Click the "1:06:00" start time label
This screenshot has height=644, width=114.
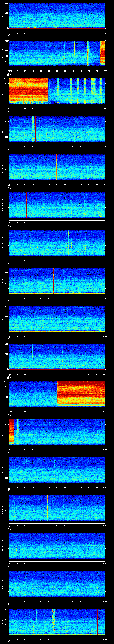[x=9, y=223]
